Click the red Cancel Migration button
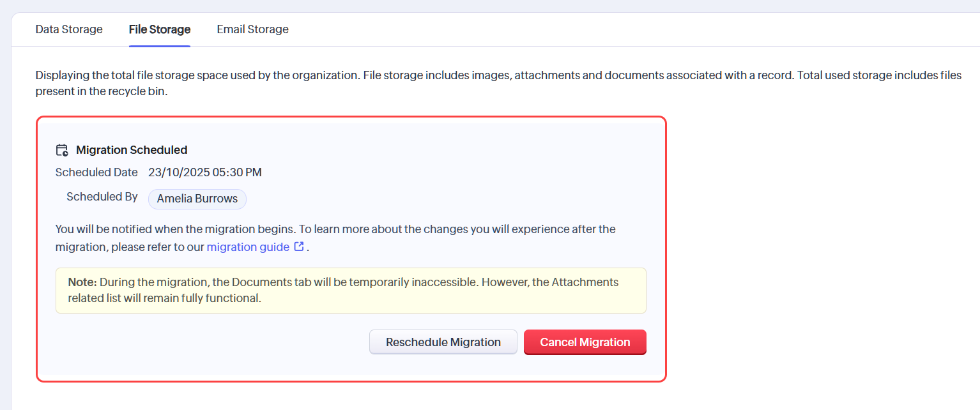This screenshot has height=410, width=980. pos(585,342)
